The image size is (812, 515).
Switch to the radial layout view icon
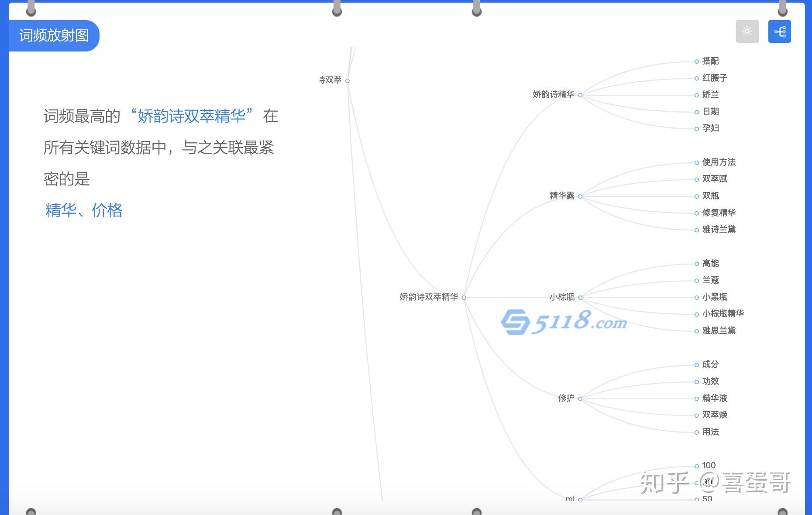click(x=747, y=31)
